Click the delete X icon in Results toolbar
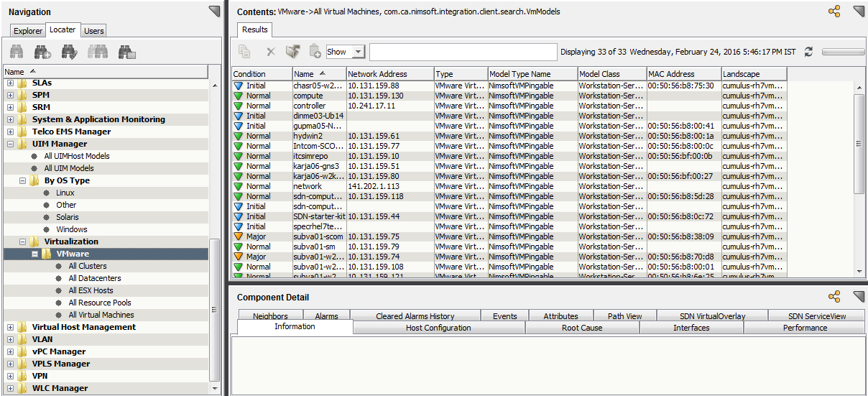 271,52
